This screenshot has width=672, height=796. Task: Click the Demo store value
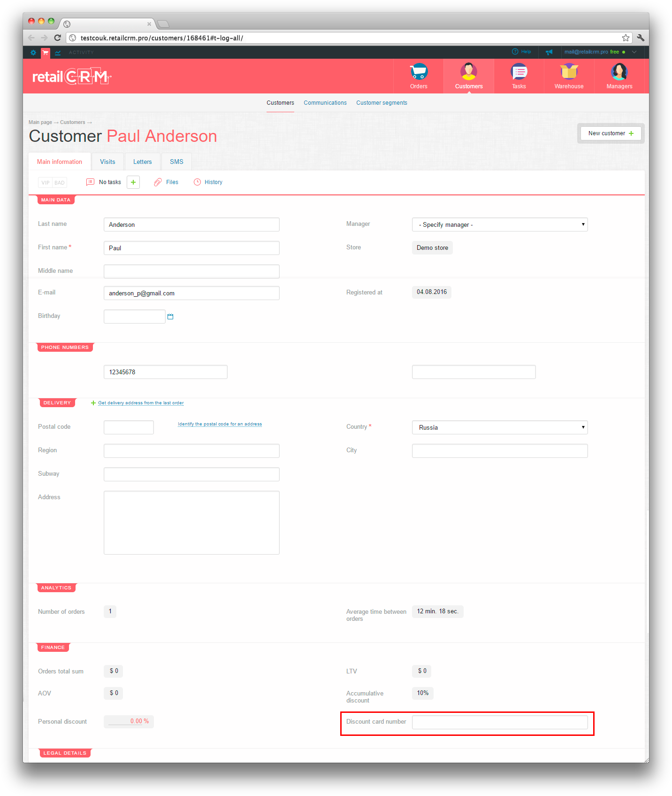pyautogui.click(x=432, y=248)
